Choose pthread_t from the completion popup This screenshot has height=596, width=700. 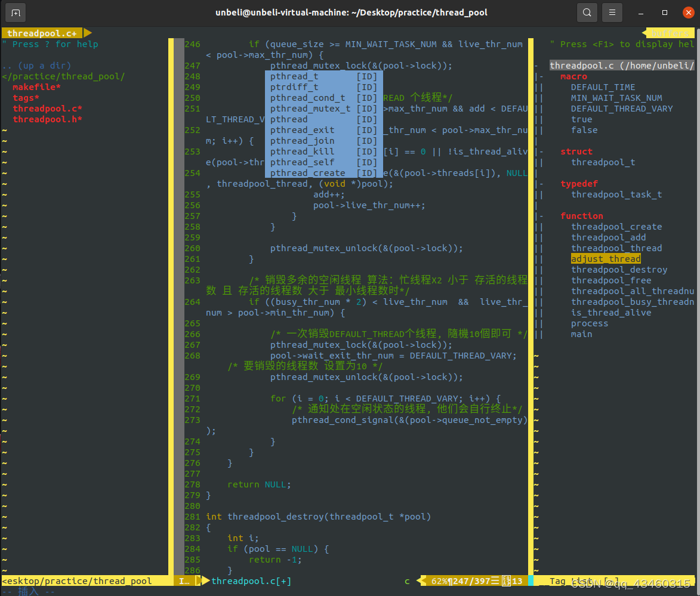pyautogui.click(x=323, y=76)
